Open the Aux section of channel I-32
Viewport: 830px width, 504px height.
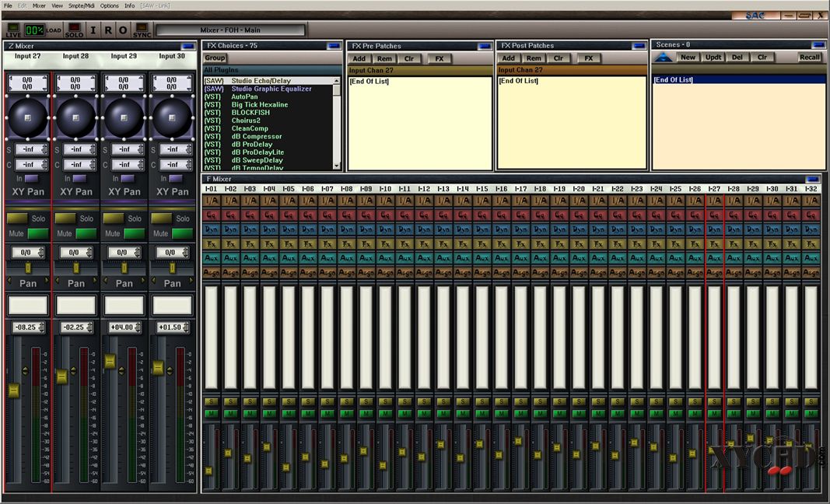(x=811, y=258)
